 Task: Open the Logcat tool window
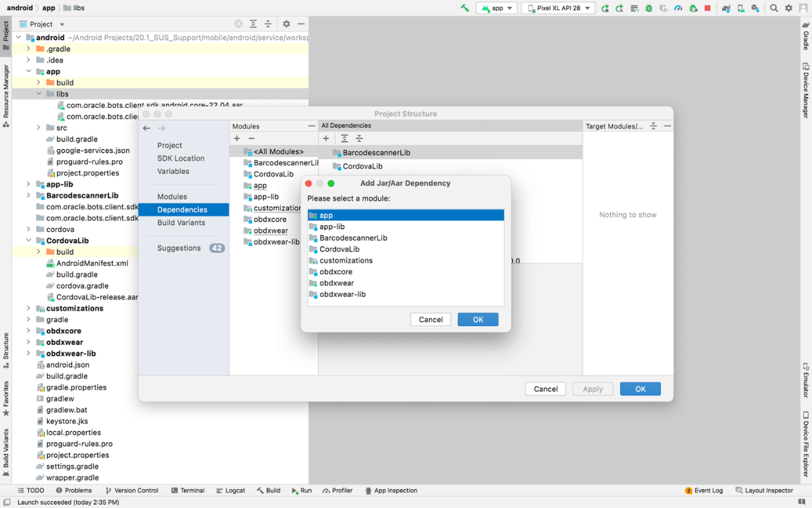point(230,490)
